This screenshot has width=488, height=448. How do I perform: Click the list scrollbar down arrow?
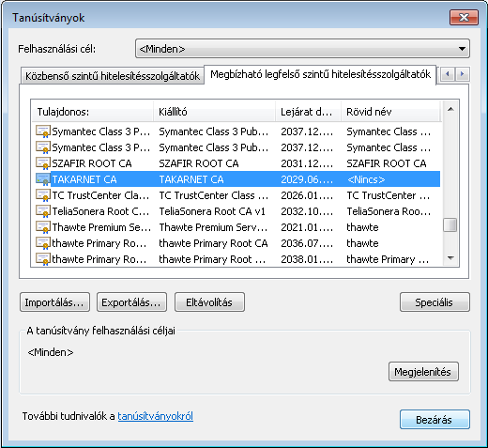tap(450, 258)
